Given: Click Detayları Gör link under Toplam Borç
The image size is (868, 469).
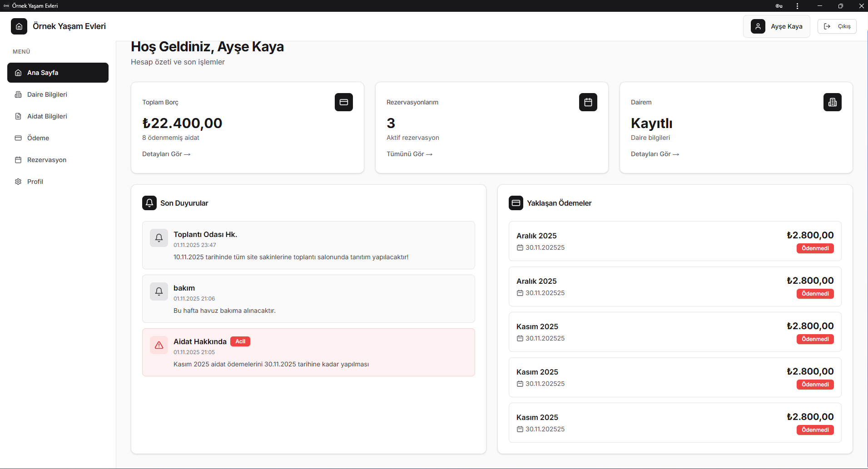Looking at the screenshot, I should point(166,154).
